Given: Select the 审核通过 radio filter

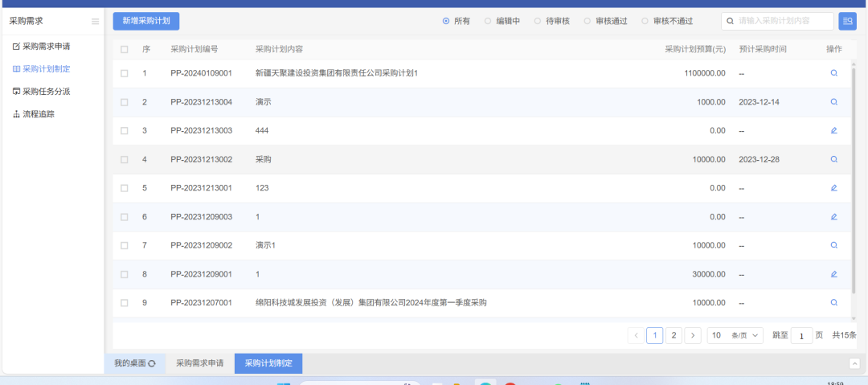Looking at the screenshot, I should pos(588,21).
